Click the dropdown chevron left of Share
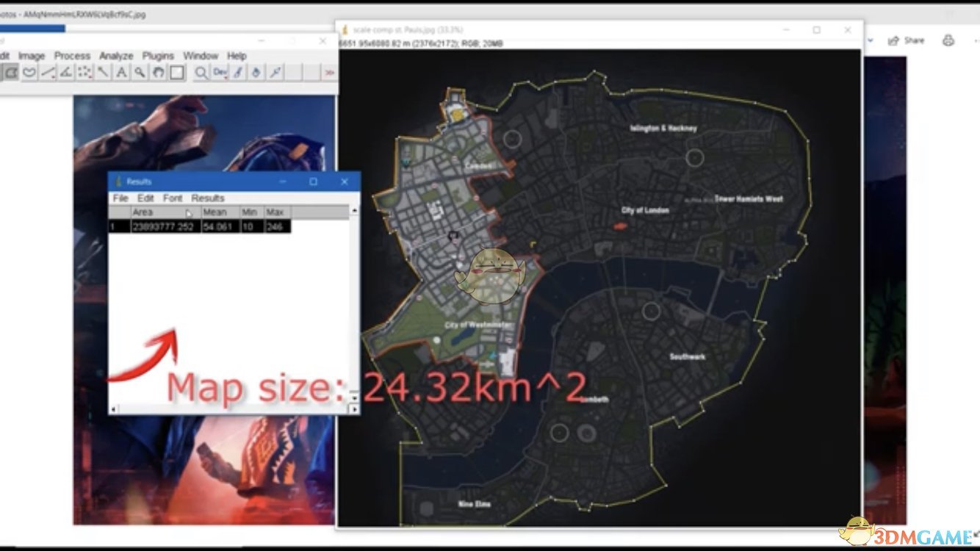 click(871, 40)
